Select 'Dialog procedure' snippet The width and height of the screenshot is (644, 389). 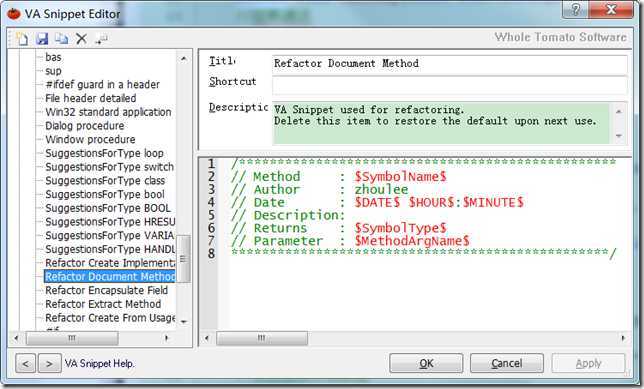click(85, 126)
